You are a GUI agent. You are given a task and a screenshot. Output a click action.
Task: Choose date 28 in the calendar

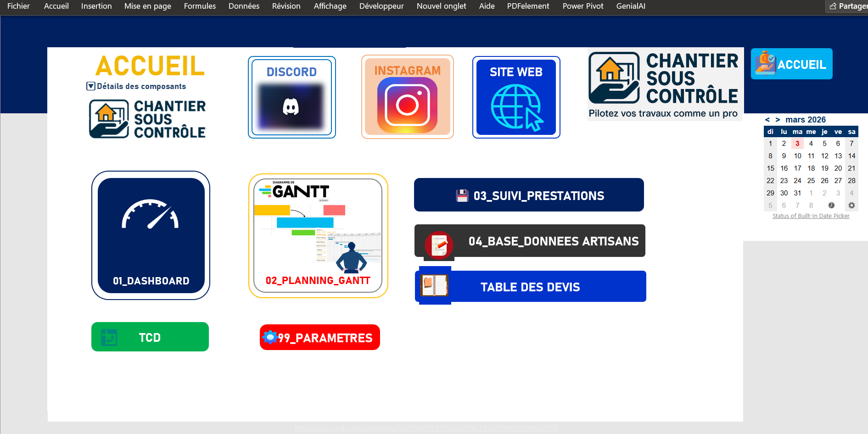(x=851, y=181)
